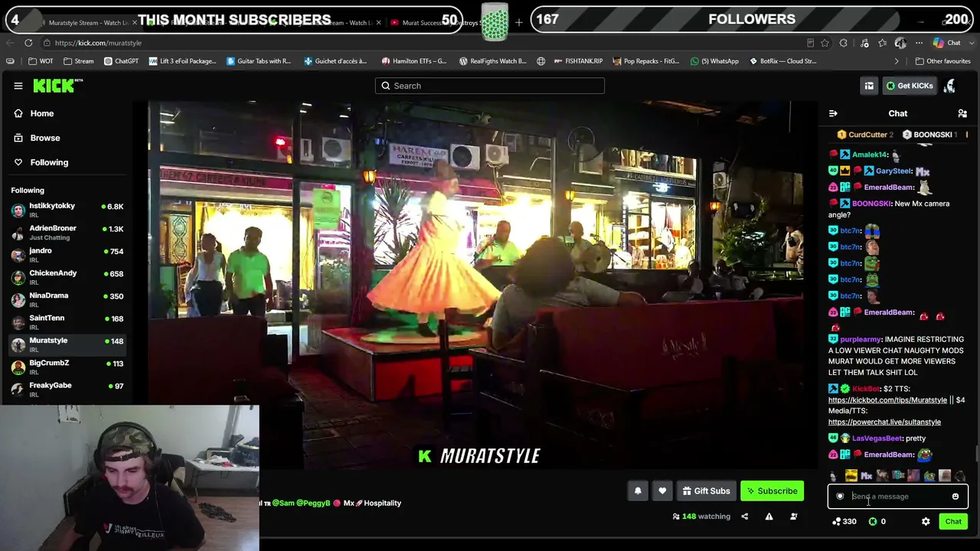Open the ChatGPT bookmark
Image resolution: width=980 pixels, height=551 pixels.
(x=121, y=61)
